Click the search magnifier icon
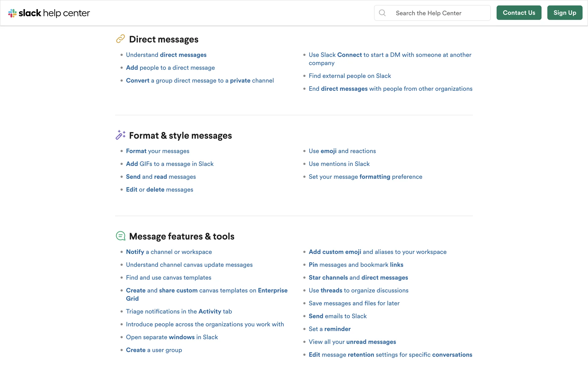Image resolution: width=588 pixels, height=368 pixels. tap(382, 13)
